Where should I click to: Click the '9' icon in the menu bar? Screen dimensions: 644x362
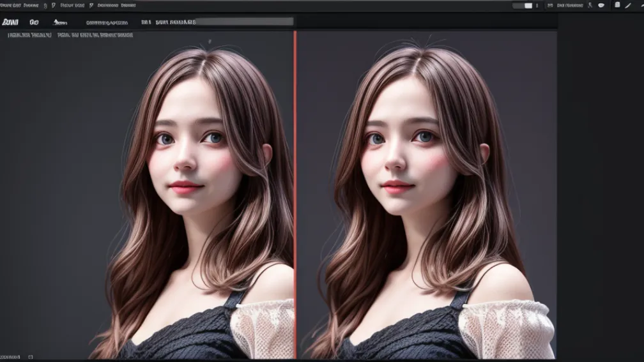pos(45,5)
